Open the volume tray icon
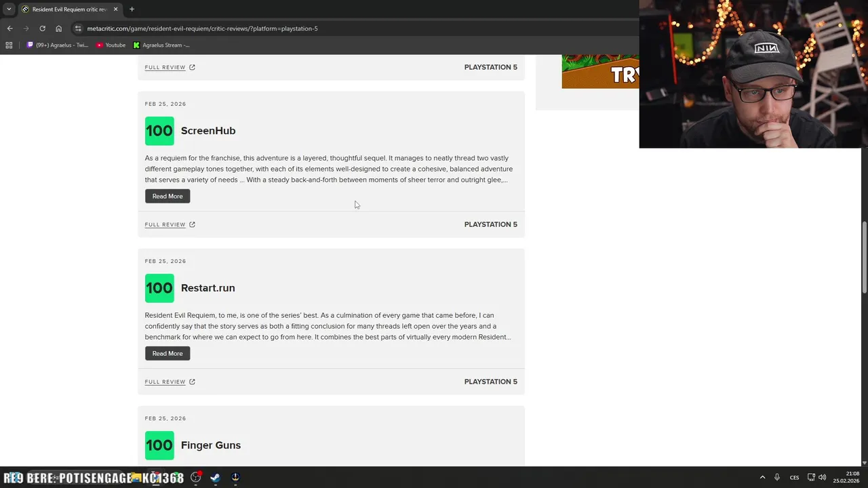 pos(823,477)
